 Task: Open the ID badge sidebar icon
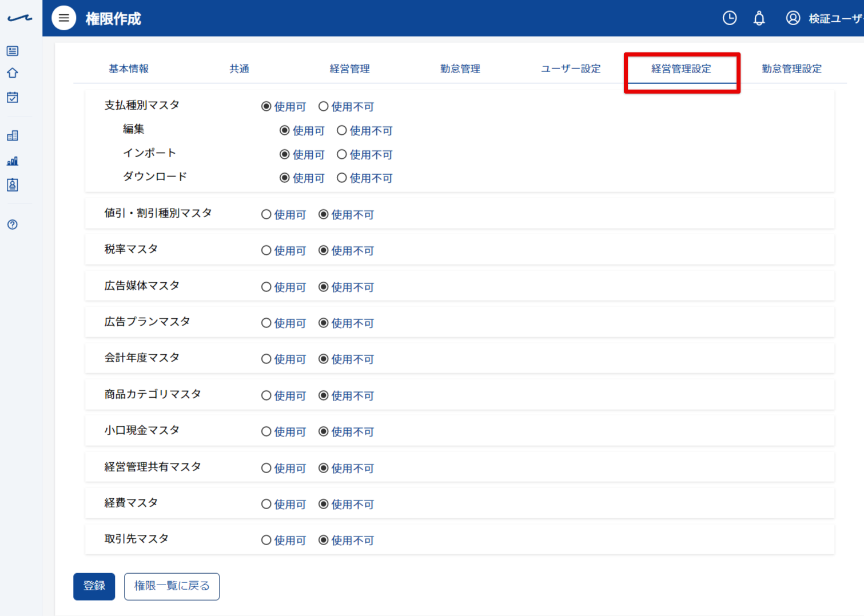pyautogui.click(x=13, y=185)
